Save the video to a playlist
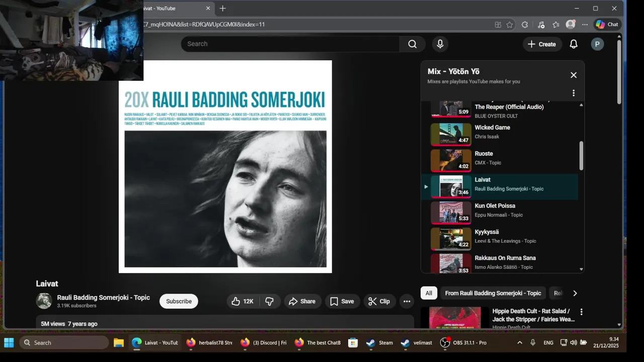Viewport: 644px width, 362px height. [342, 301]
